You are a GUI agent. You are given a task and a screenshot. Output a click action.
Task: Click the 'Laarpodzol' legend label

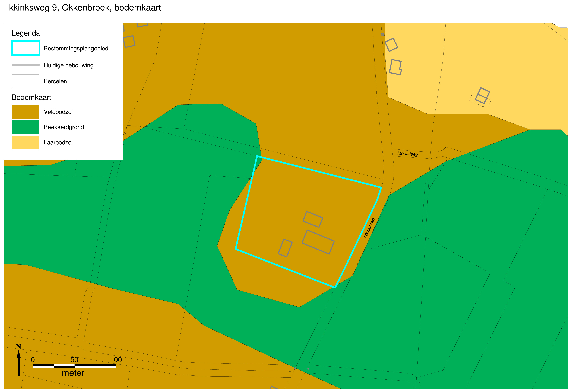[x=58, y=143]
